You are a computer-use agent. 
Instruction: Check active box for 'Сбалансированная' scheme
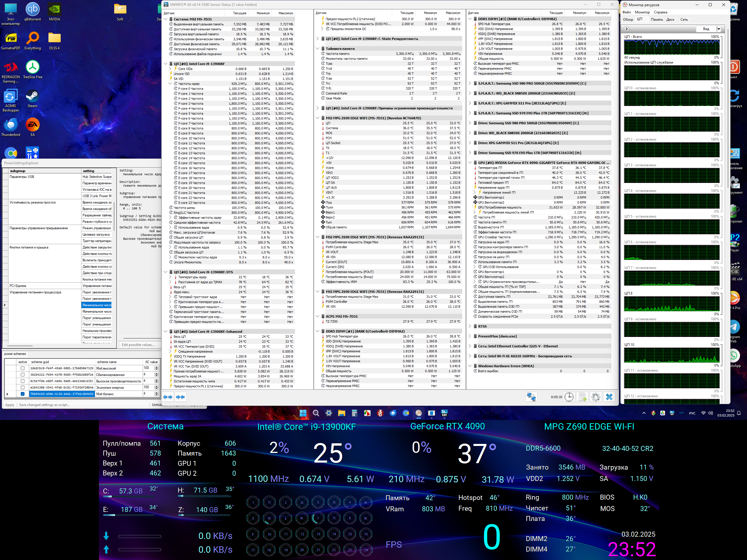point(23,375)
